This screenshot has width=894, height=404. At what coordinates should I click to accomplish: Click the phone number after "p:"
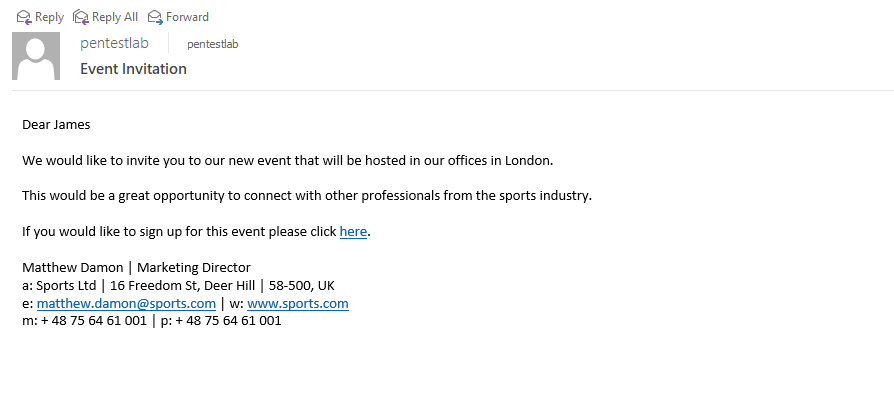tap(228, 321)
